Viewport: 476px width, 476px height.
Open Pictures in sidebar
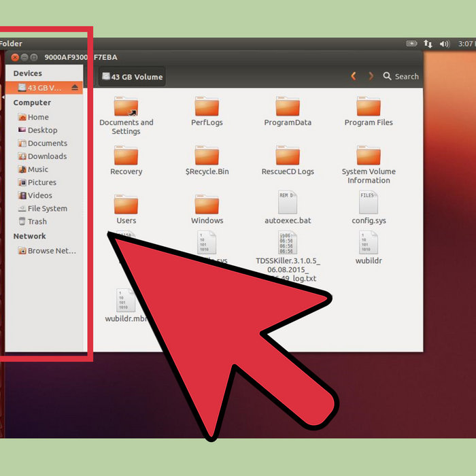(x=37, y=182)
